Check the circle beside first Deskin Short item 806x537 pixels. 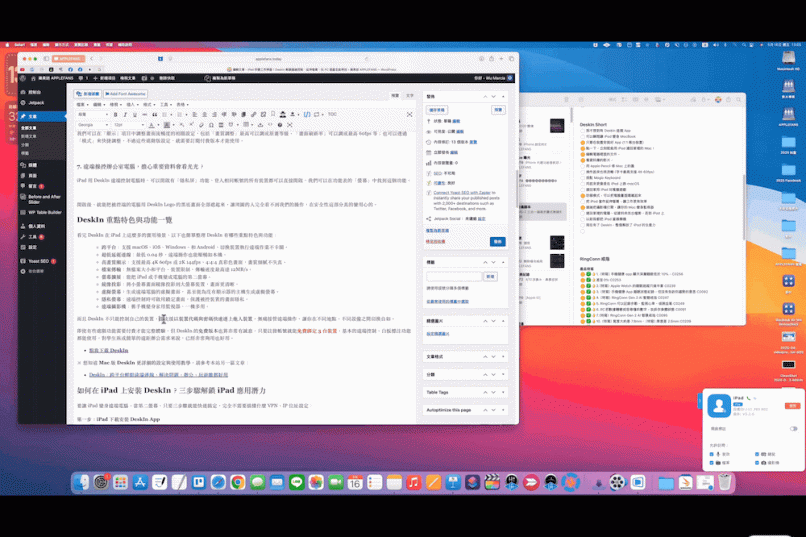583,131
